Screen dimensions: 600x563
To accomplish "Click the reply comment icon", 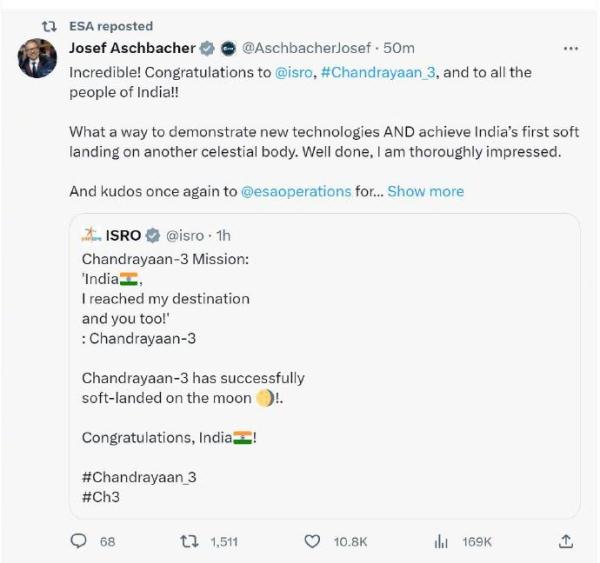I will (80, 541).
